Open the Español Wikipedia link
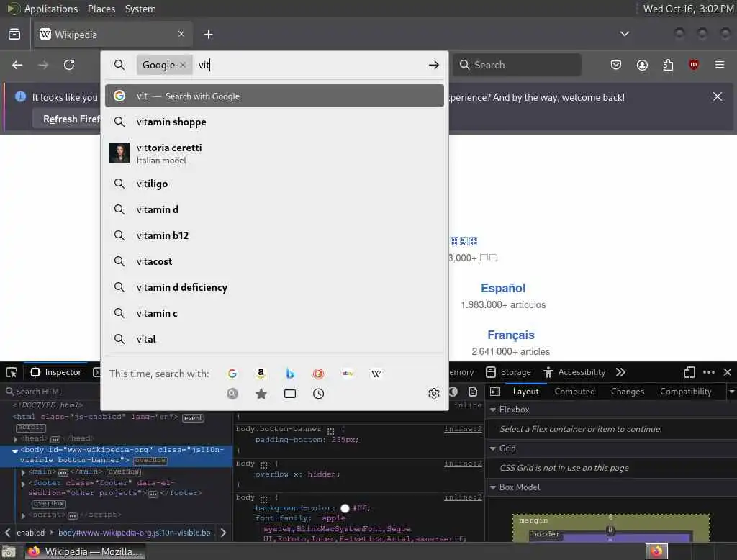This screenshot has width=737, height=560. (x=503, y=288)
